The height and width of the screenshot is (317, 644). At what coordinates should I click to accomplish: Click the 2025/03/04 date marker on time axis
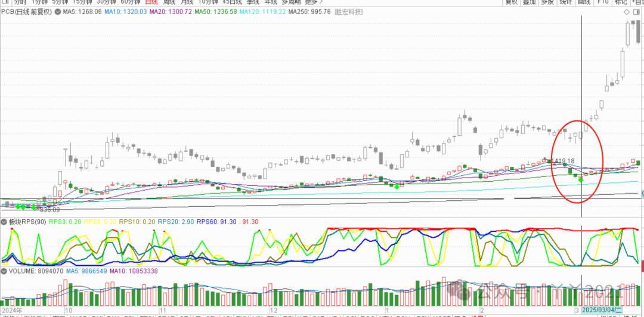(x=601, y=311)
